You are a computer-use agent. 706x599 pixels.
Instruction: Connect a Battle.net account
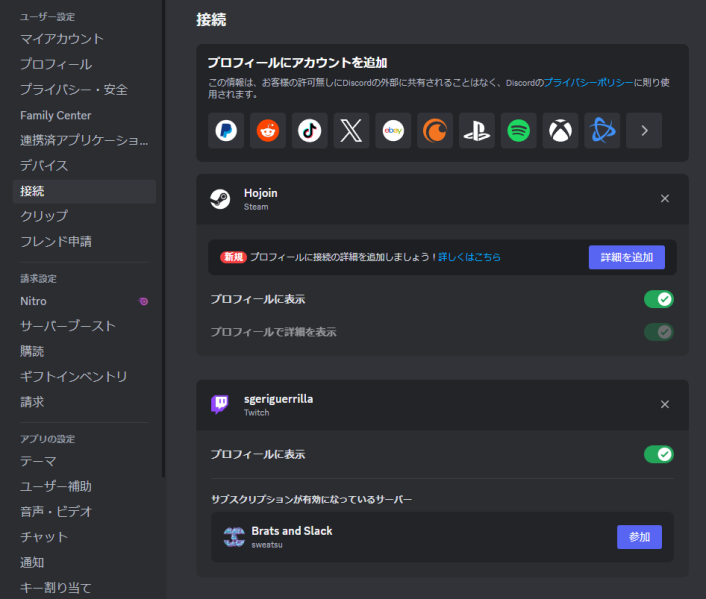tap(602, 131)
